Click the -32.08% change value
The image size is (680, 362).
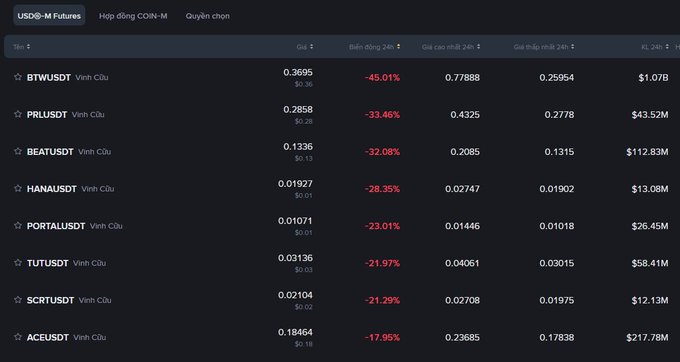point(382,152)
